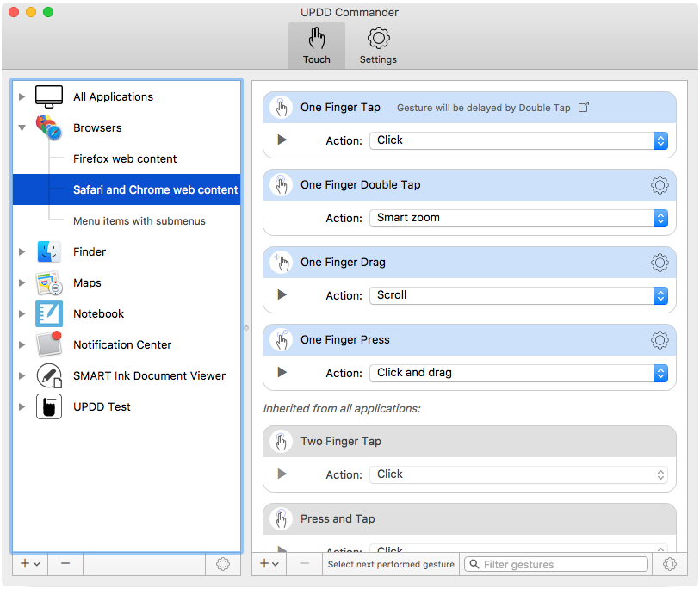Select Firefox web content in the list
The width and height of the screenshot is (700, 589).
[x=125, y=159]
